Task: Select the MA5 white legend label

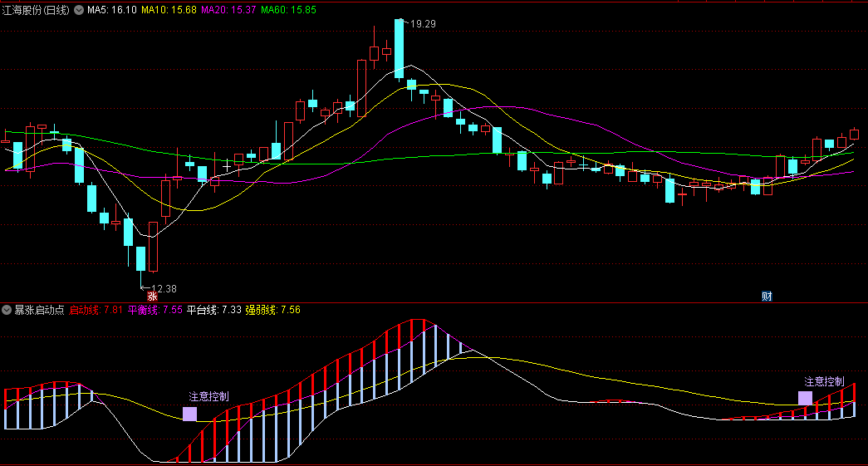Action: pyautogui.click(x=111, y=10)
